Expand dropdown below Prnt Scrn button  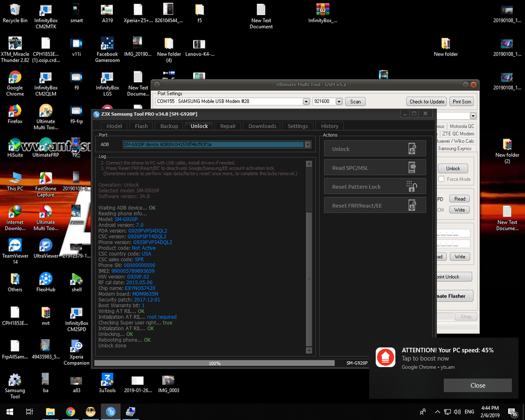[x=473, y=116]
